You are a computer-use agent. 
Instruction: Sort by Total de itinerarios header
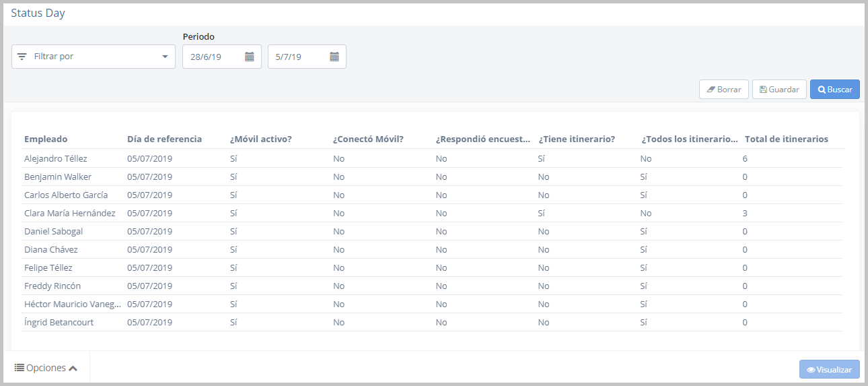pyautogui.click(x=786, y=139)
